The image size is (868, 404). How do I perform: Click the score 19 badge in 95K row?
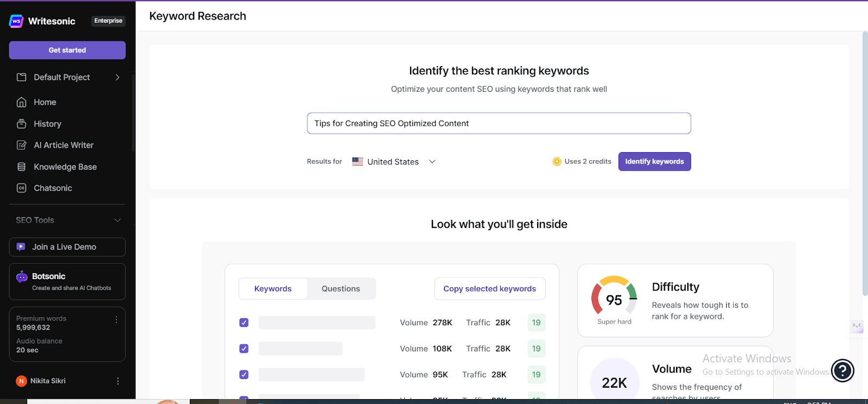pyautogui.click(x=537, y=375)
